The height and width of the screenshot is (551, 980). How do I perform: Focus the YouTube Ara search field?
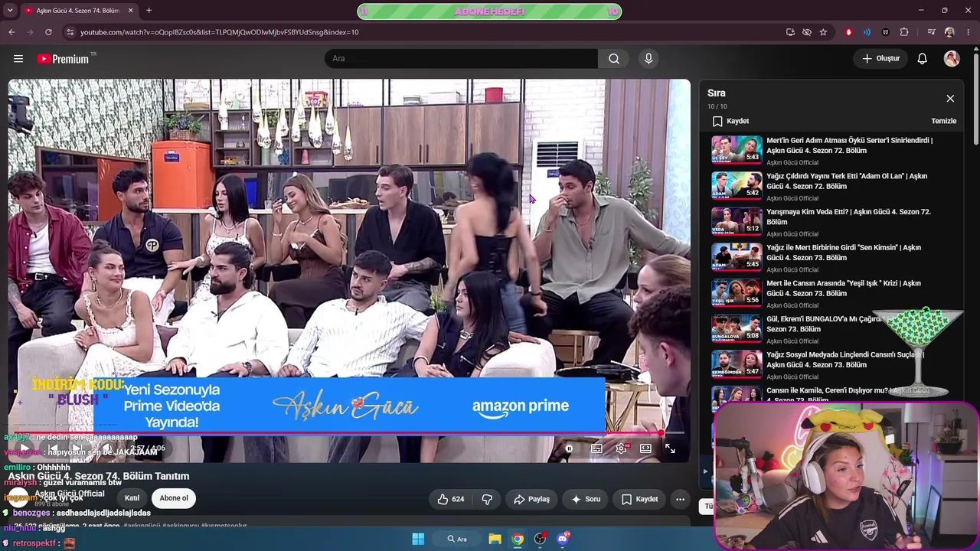(461, 59)
